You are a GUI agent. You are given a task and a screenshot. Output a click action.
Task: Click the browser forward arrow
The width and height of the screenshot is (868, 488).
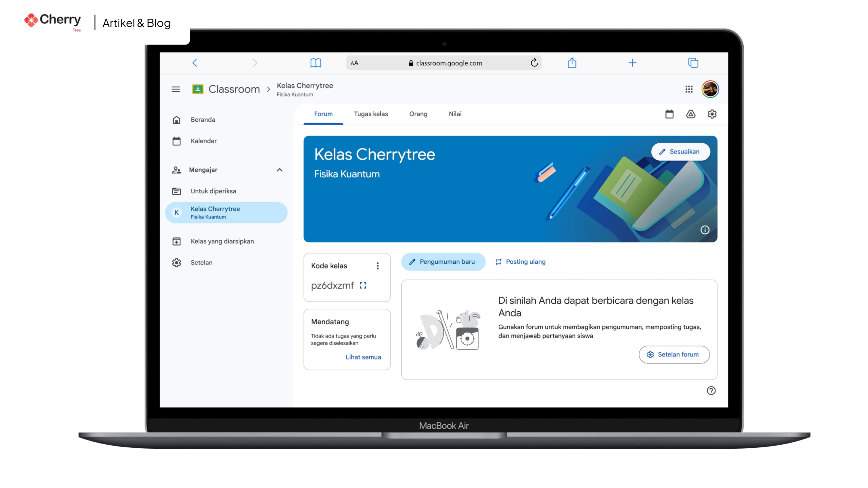click(255, 63)
